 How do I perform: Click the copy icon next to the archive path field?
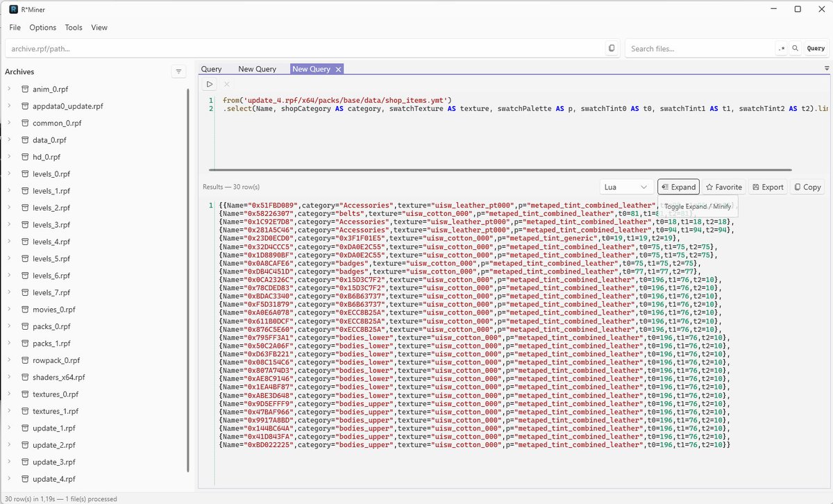pos(611,48)
